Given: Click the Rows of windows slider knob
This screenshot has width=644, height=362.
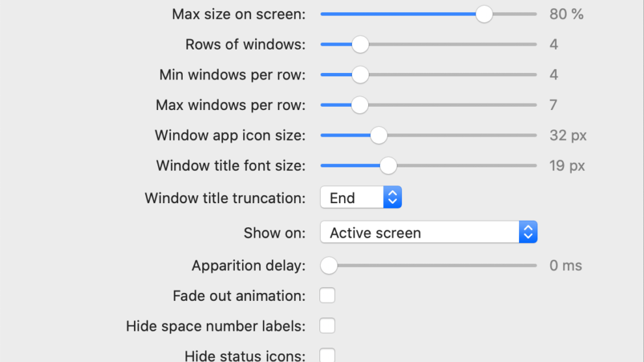Looking at the screenshot, I should point(360,44).
